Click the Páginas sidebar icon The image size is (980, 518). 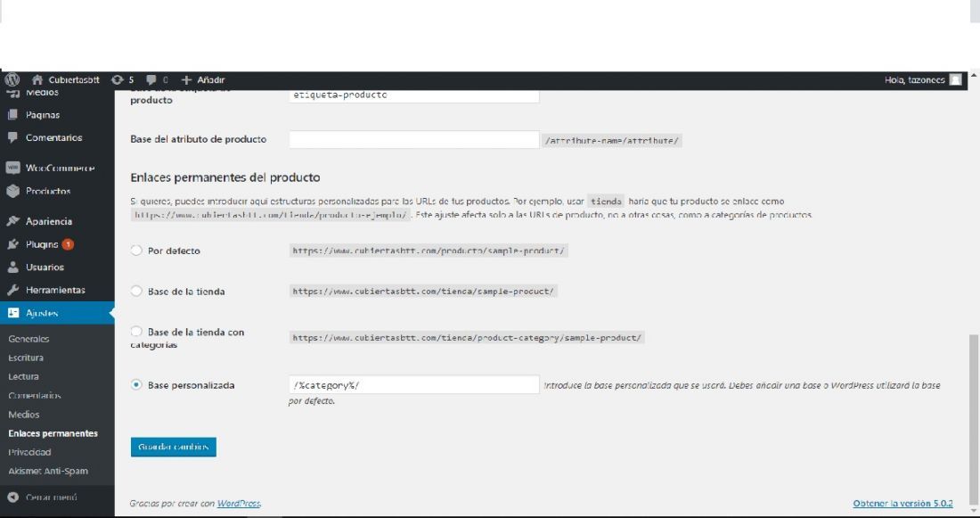tap(12, 115)
